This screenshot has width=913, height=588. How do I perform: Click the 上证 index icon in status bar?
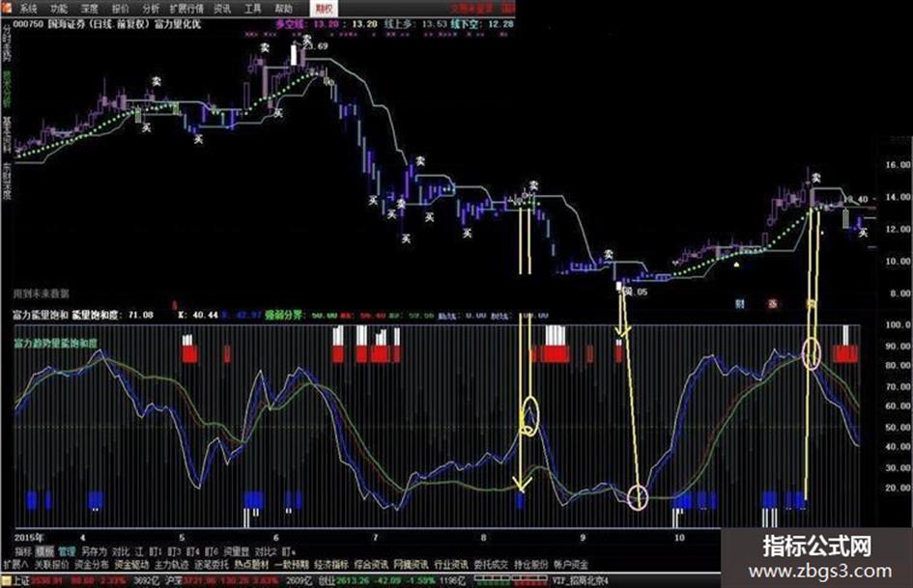7,580
